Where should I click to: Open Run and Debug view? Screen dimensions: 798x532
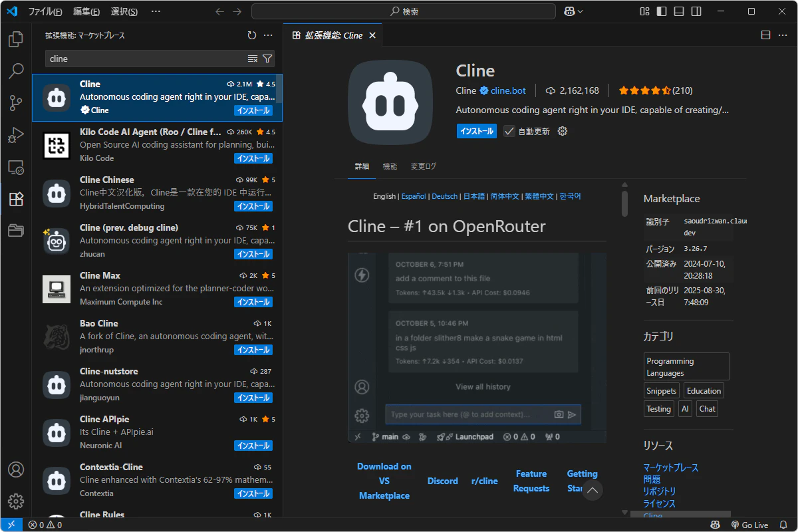[16, 135]
